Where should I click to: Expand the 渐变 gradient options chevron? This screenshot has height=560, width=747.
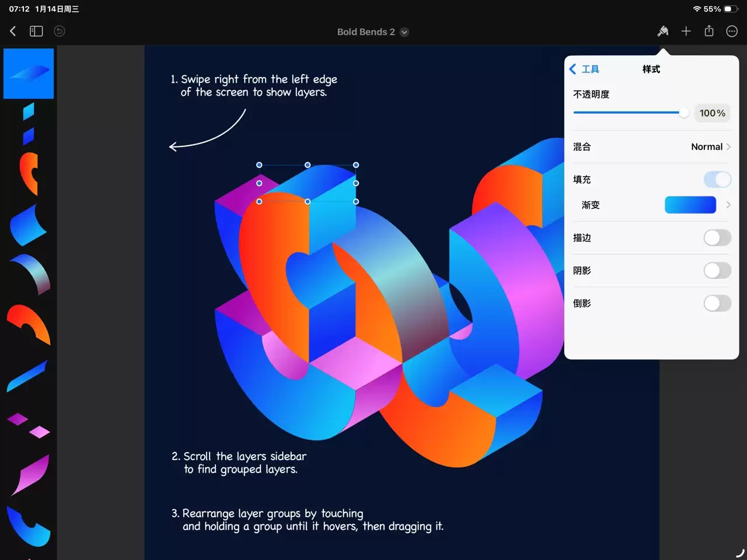[728, 205]
